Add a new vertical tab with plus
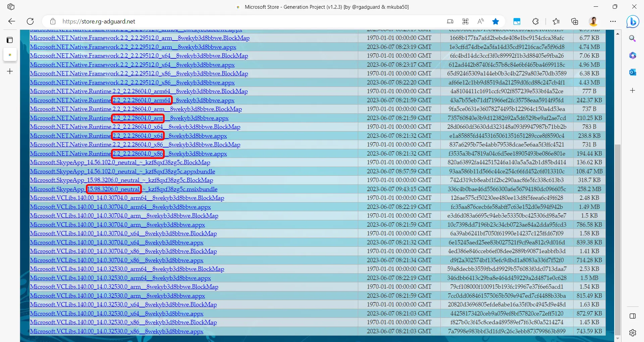The height and width of the screenshot is (342, 644). coord(10,71)
